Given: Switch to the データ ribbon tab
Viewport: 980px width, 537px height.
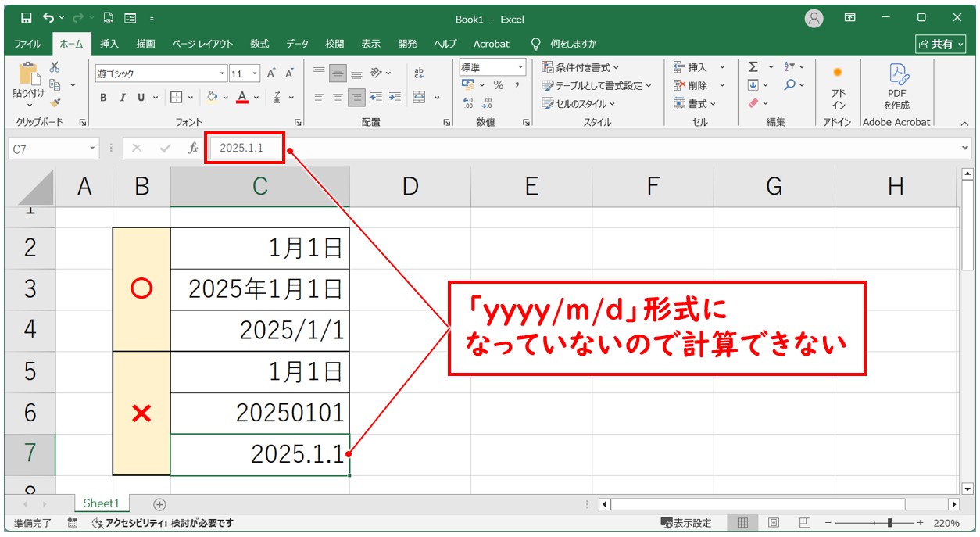Looking at the screenshot, I should 296,44.
